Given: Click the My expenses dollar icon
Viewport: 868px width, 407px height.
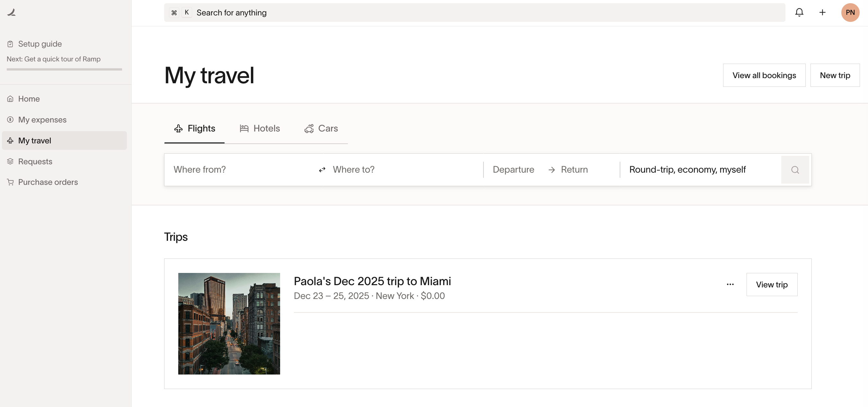Looking at the screenshot, I should (10, 119).
